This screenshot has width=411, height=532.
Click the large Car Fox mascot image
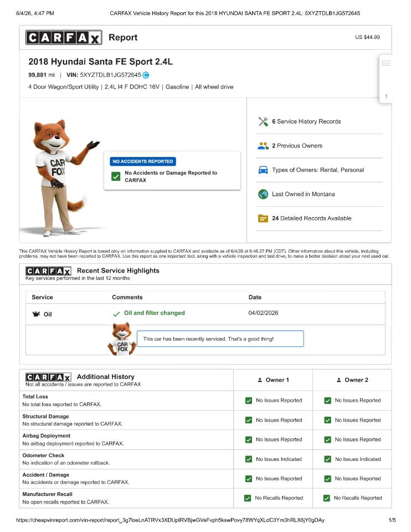click(60, 177)
